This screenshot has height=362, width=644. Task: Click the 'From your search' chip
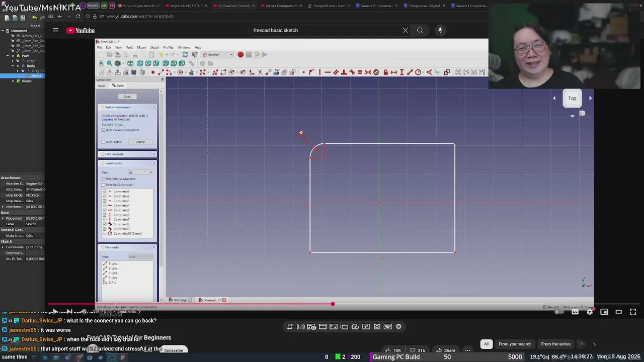[515, 344]
